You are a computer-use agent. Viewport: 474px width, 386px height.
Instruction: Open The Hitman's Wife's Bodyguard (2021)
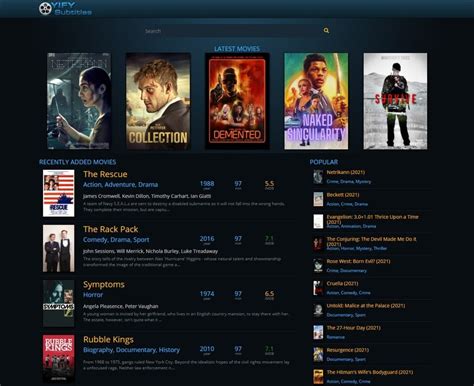pyautogui.click(x=370, y=372)
